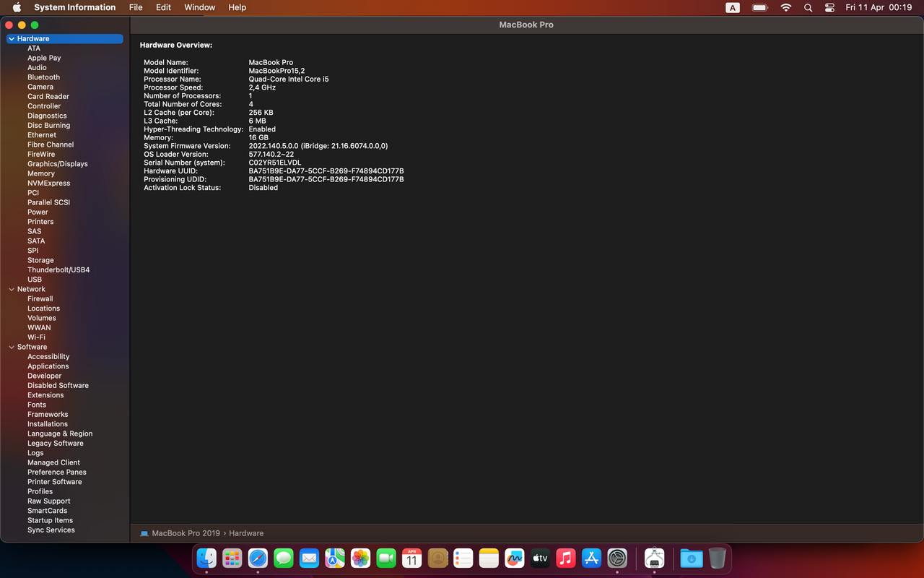Screen dimensions: 924x578
Task: Open Spotlight search in menu bar
Action: coord(808,7)
